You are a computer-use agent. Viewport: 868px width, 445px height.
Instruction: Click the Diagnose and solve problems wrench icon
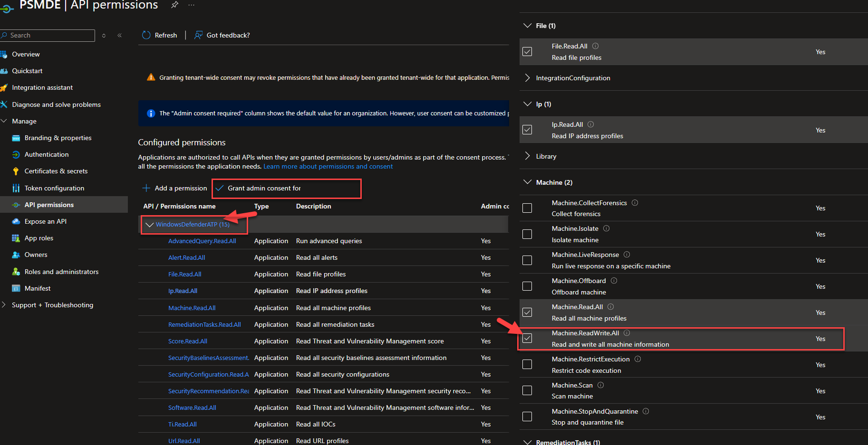coord(4,104)
